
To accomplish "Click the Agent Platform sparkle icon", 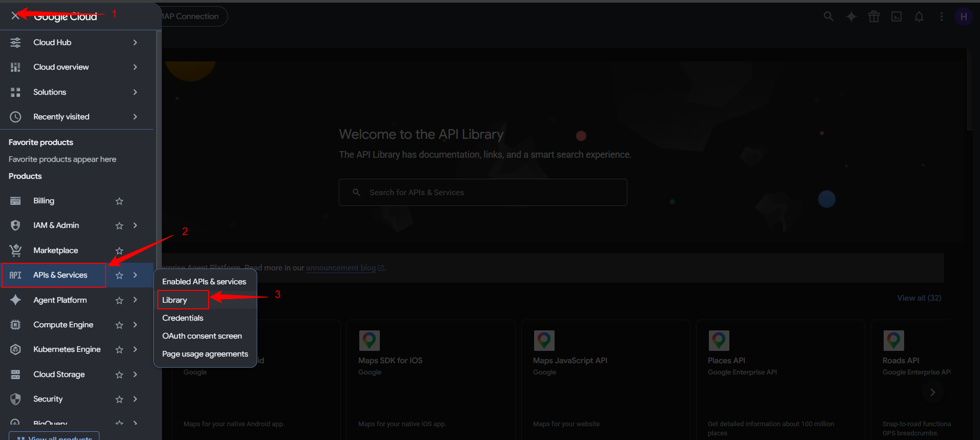I will pos(15,300).
